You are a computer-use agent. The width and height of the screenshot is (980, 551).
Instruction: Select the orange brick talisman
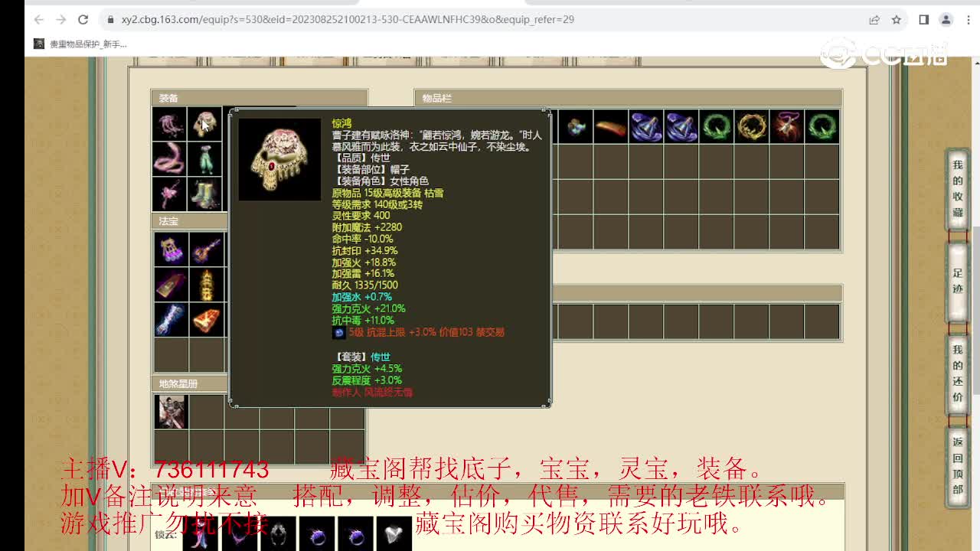[x=206, y=320]
